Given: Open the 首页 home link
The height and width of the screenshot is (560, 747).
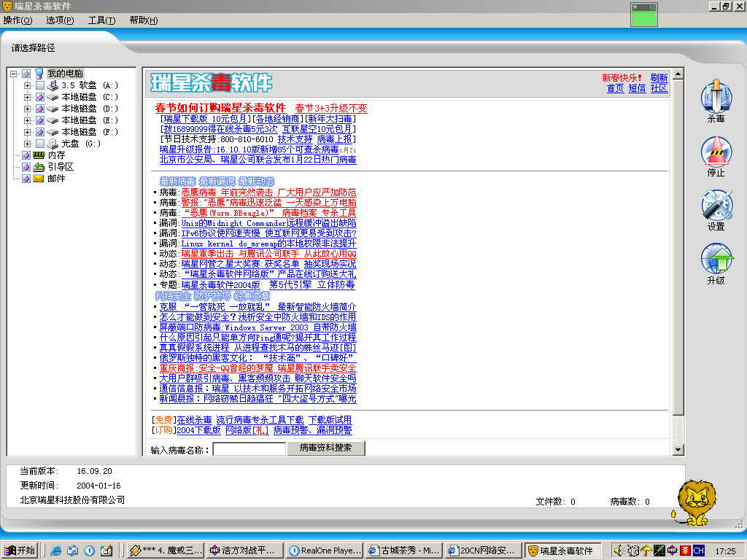Looking at the screenshot, I should [x=615, y=88].
